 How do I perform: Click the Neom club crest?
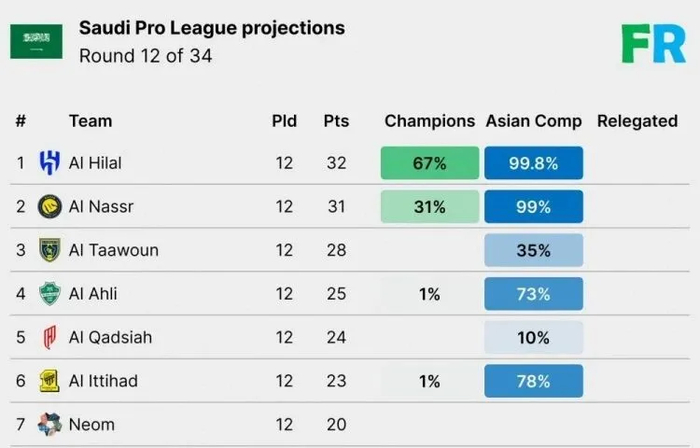(x=49, y=425)
